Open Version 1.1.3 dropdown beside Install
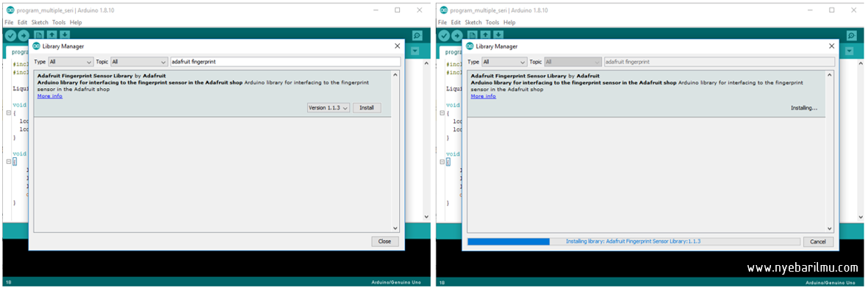This screenshot has height=290, width=868. tap(329, 108)
